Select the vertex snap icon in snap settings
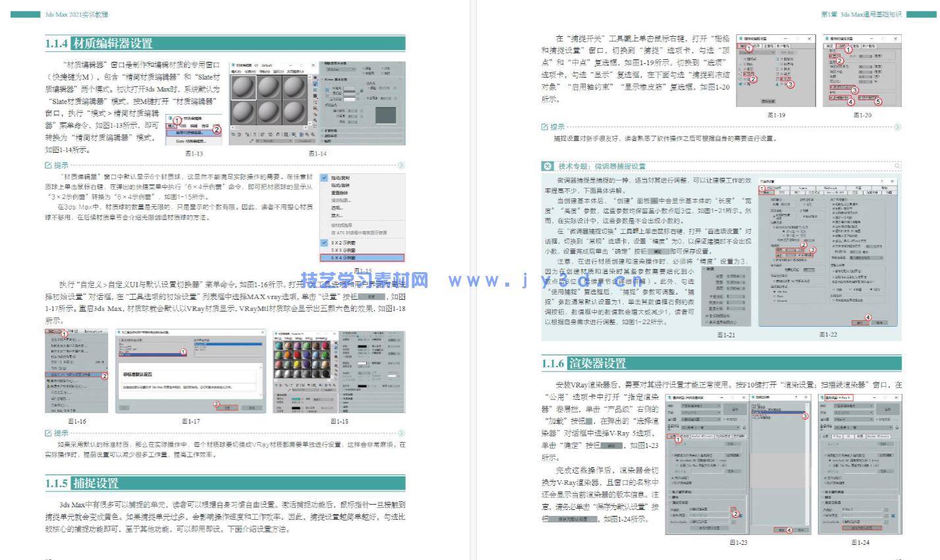This screenshot has height=560, width=940. pyautogui.click(x=741, y=74)
